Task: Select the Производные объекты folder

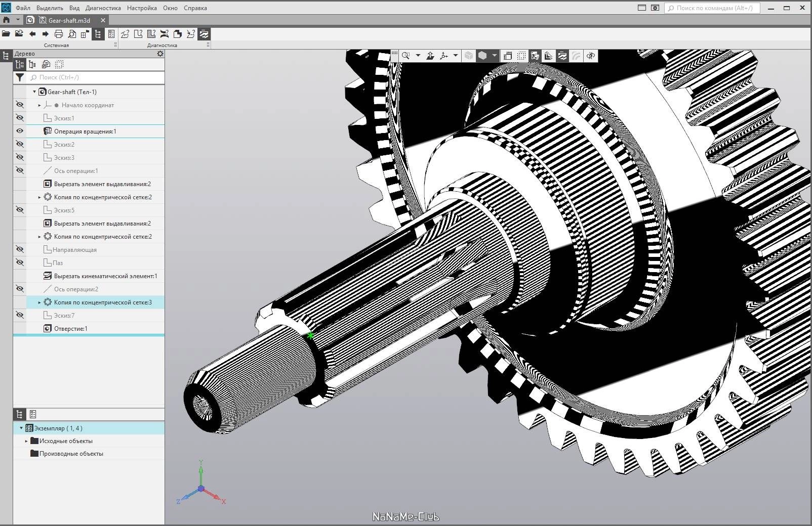Action: (x=71, y=454)
